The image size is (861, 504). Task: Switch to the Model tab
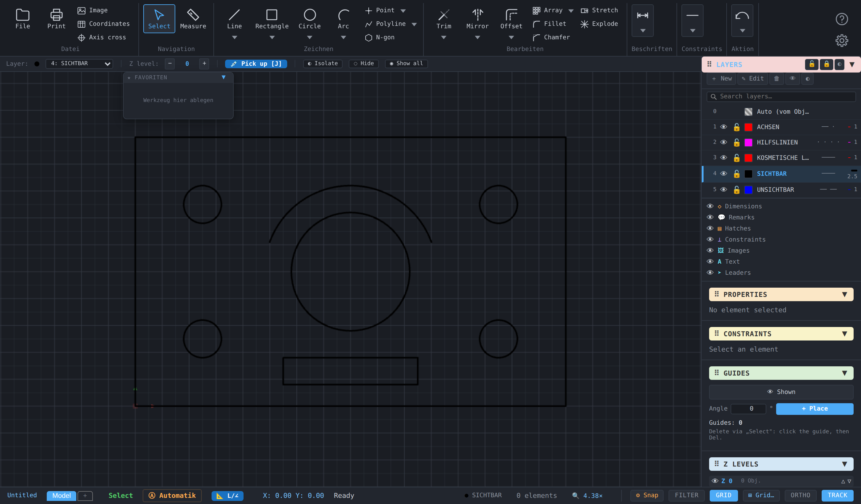[x=61, y=495]
